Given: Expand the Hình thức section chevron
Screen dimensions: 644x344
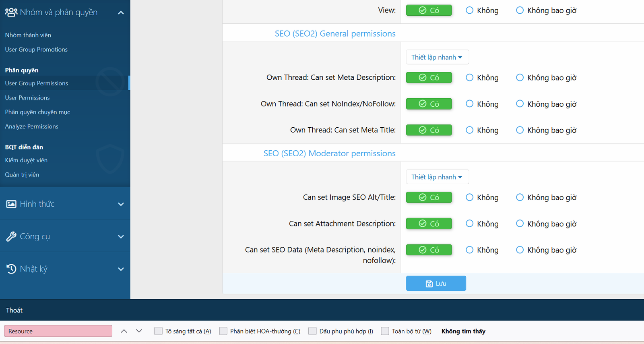Looking at the screenshot, I should pyautogui.click(x=121, y=204).
